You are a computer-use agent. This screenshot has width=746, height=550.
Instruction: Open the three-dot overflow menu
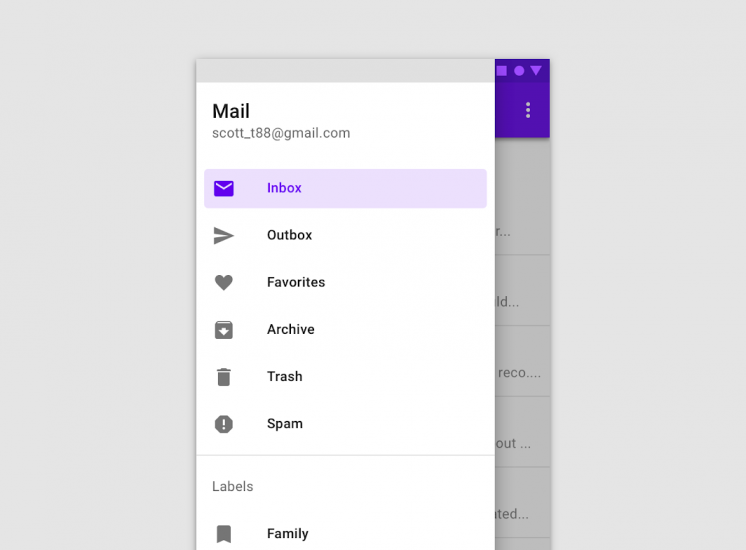tap(528, 110)
